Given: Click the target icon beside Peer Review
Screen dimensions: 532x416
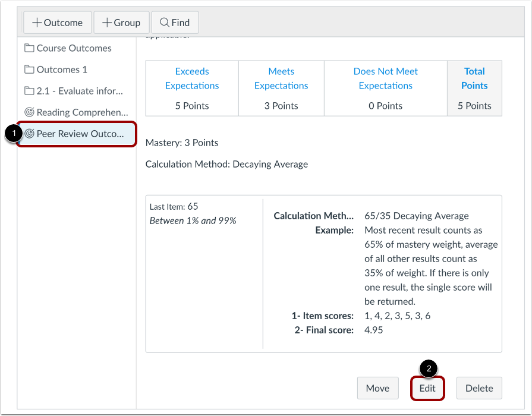Looking at the screenshot, I should click(x=30, y=134).
